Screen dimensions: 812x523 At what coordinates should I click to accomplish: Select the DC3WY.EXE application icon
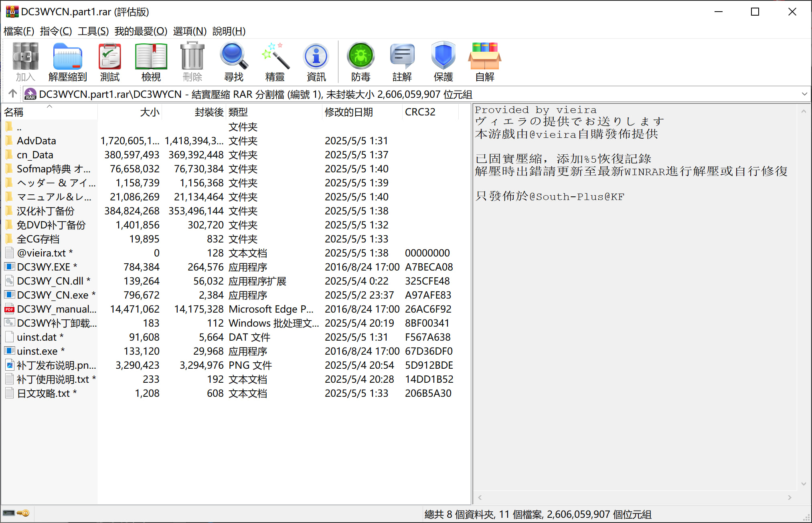(x=10, y=267)
